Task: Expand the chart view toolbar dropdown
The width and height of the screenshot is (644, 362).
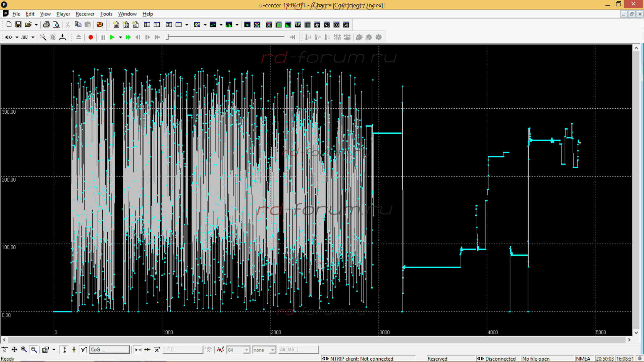Action: 221,24
